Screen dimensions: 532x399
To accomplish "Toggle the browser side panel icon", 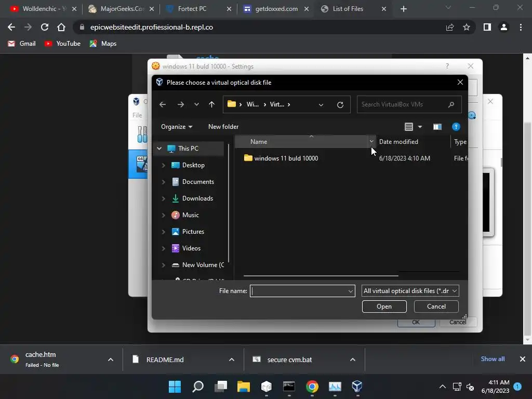I will [487, 27].
